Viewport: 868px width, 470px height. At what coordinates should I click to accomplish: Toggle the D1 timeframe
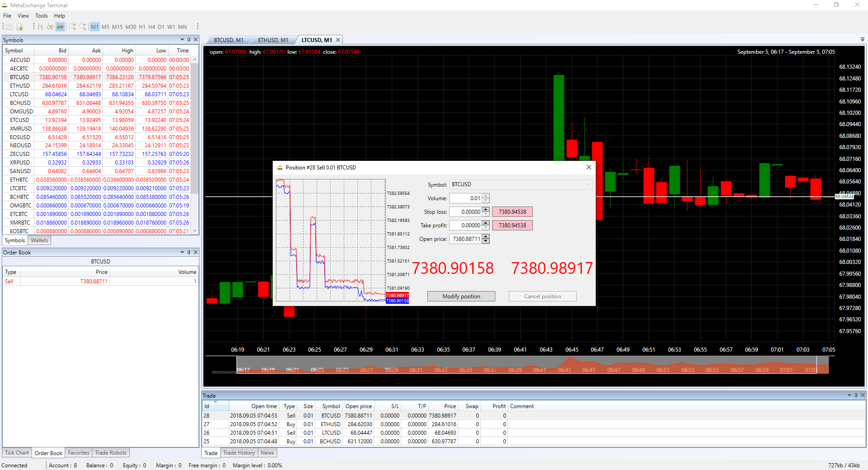161,27
